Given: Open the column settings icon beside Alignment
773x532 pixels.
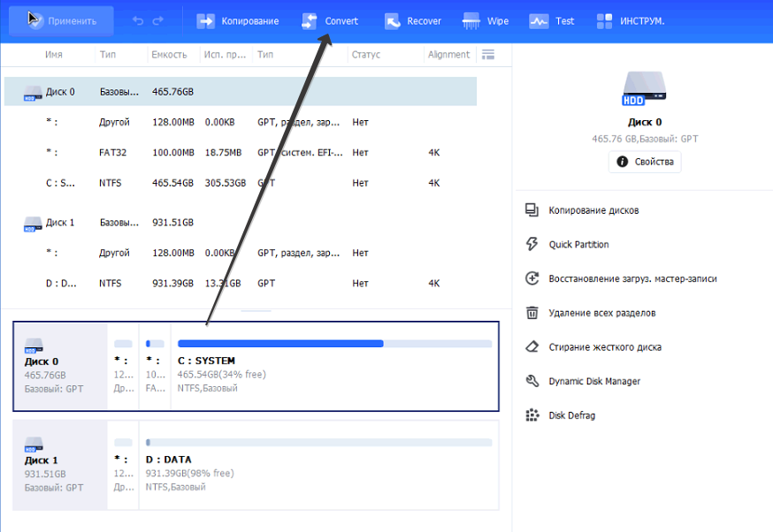Looking at the screenshot, I should [x=486, y=55].
